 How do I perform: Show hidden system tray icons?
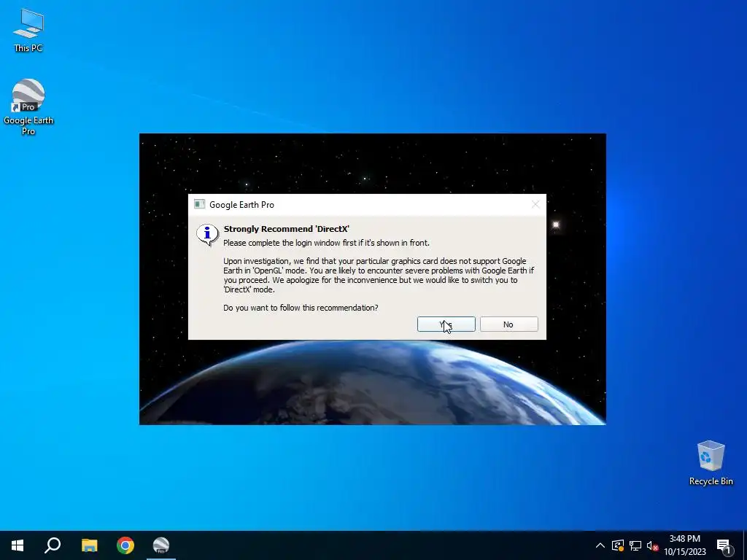click(600, 545)
